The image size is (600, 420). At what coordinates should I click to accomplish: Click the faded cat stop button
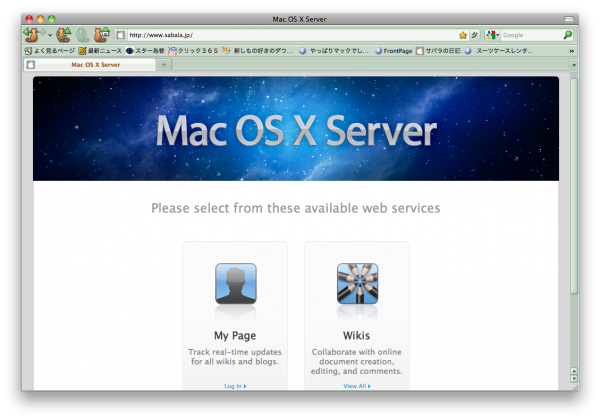point(83,35)
